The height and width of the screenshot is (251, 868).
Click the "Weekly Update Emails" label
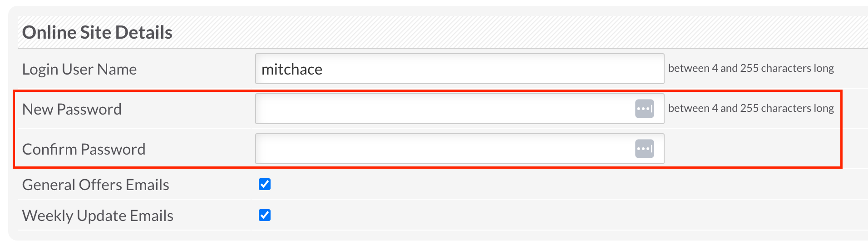(x=98, y=216)
